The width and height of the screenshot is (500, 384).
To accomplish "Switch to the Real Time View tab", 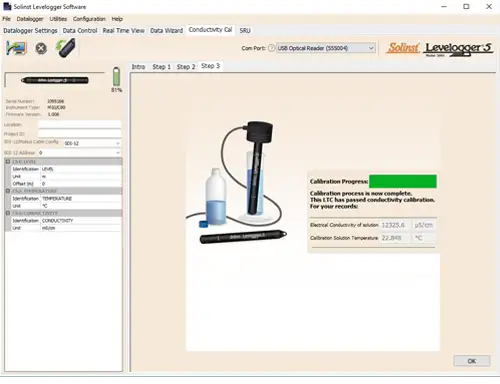I will (x=124, y=31).
